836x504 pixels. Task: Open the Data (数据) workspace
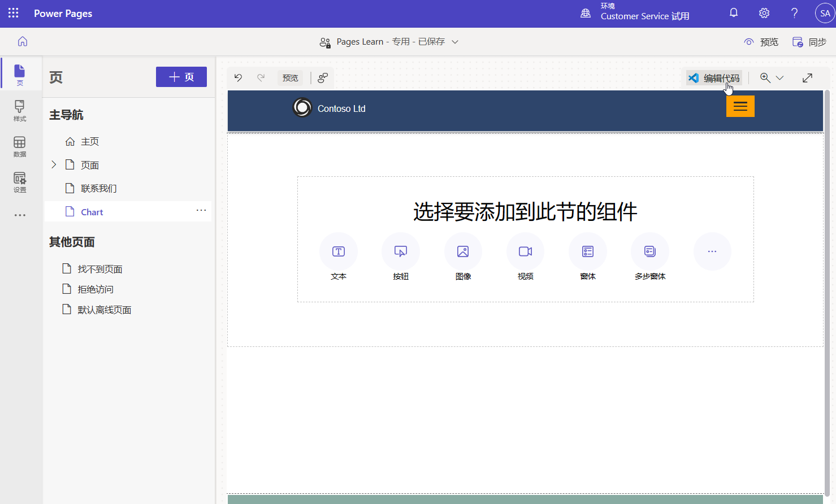pos(20,146)
